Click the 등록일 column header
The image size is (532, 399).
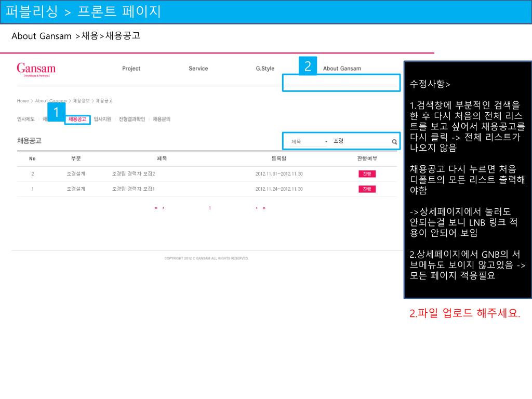pyautogui.click(x=279, y=158)
